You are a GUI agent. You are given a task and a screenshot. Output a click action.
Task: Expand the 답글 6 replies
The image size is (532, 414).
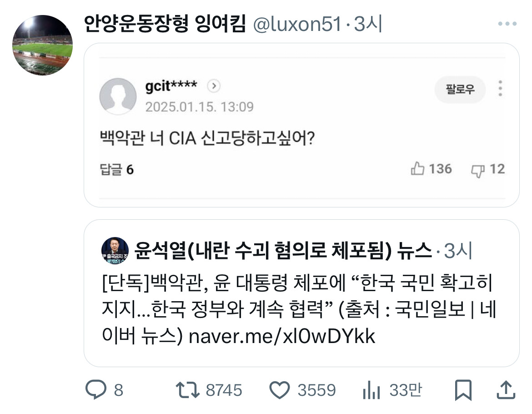(x=117, y=170)
